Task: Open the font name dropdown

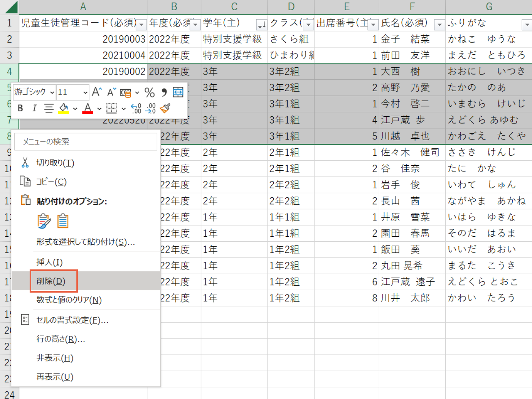Action: pos(52,92)
